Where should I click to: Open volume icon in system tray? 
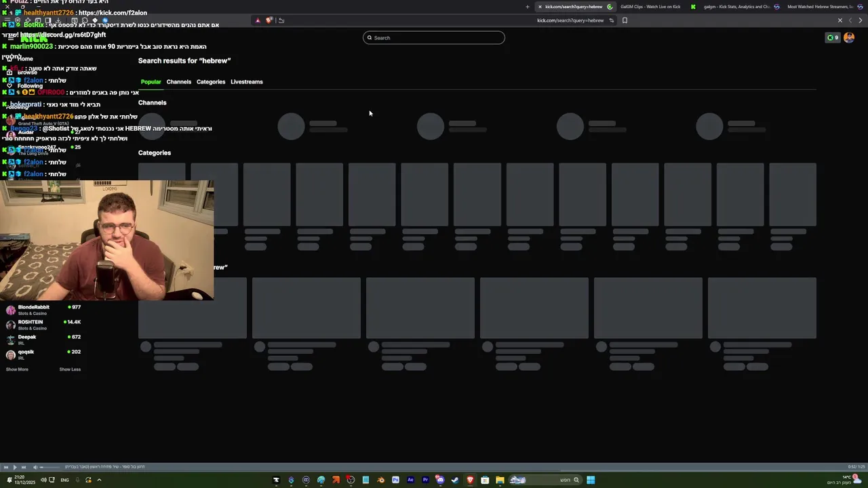[43, 480]
